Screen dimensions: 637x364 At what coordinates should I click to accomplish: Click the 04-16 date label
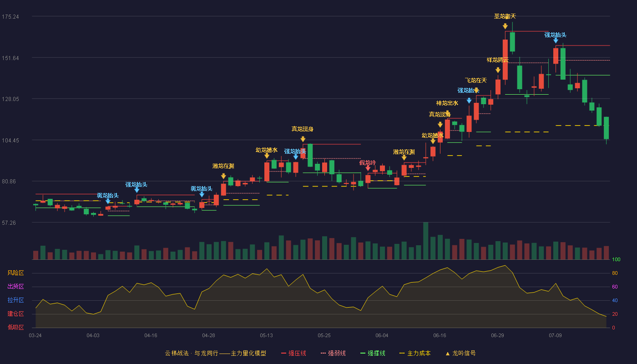(x=151, y=335)
